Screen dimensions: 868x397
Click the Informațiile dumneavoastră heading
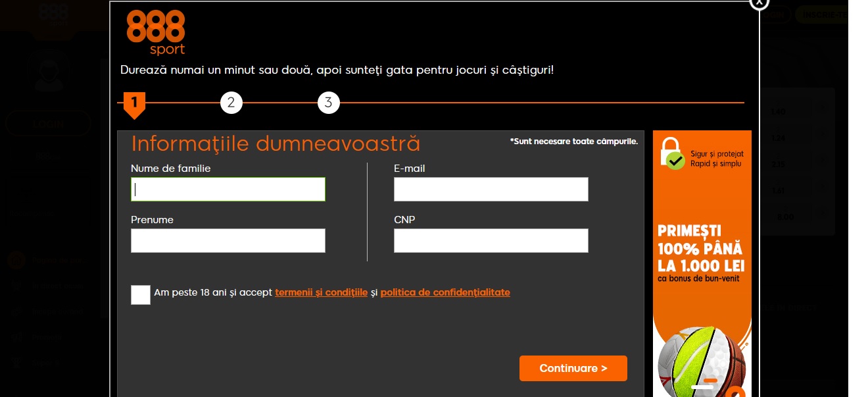pos(276,144)
